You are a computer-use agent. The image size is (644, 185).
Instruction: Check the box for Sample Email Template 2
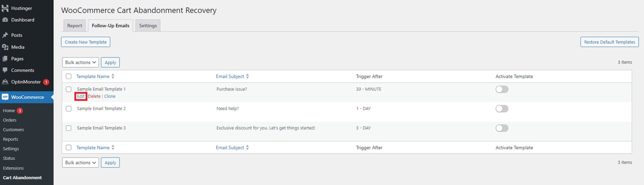pos(69,108)
